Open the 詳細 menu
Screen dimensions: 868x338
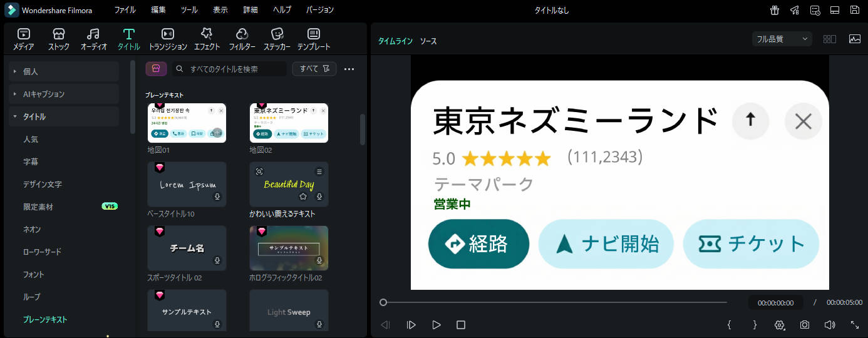coord(251,10)
